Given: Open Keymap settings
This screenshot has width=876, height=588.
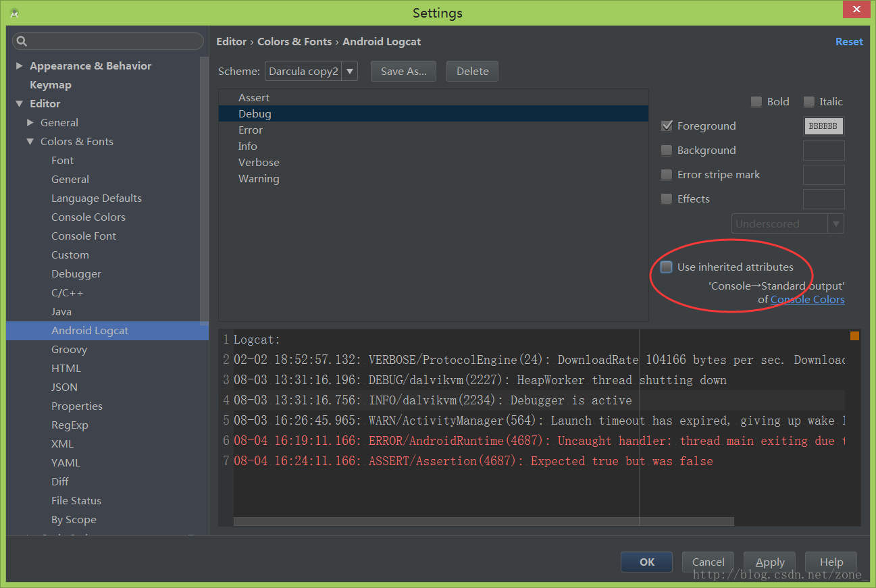Looking at the screenshot, I should point(51,85).
